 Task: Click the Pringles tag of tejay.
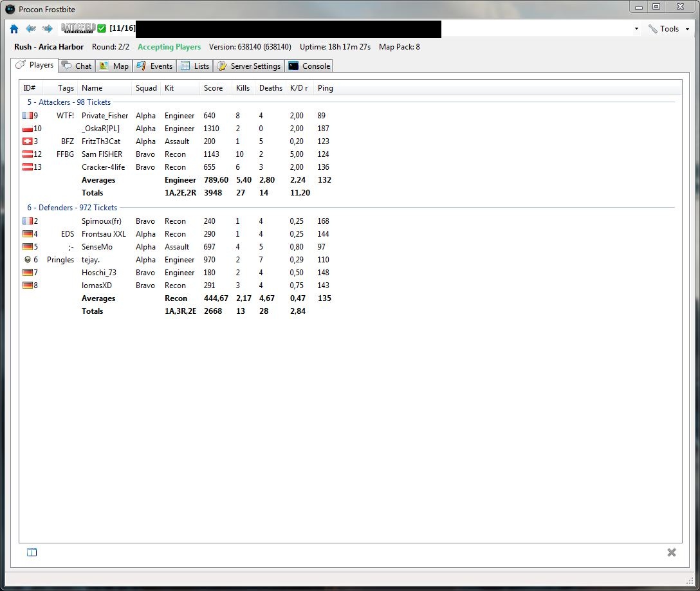click(60, 260)
